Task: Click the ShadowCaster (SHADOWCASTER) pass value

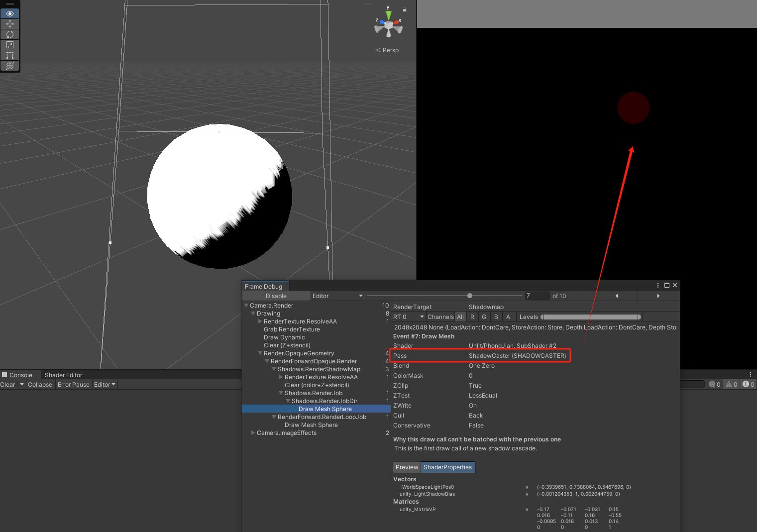Action: [518, 356]
